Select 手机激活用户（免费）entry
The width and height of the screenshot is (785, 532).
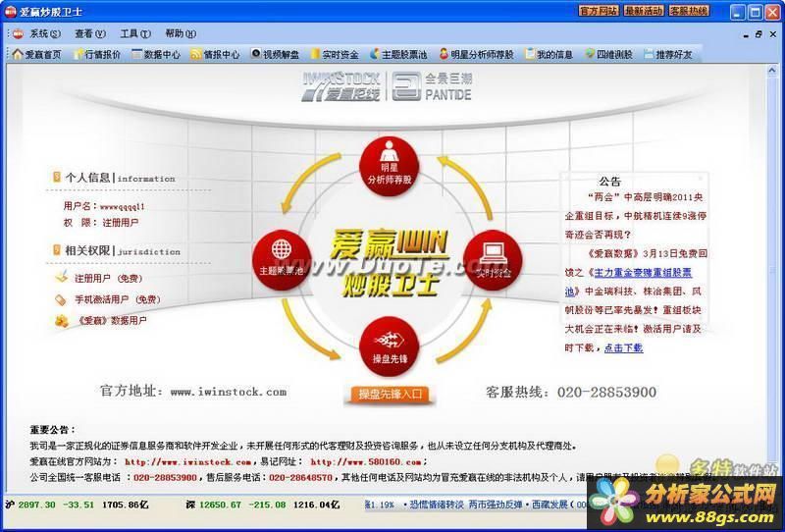pyautogui.click(x=118, y=299)
